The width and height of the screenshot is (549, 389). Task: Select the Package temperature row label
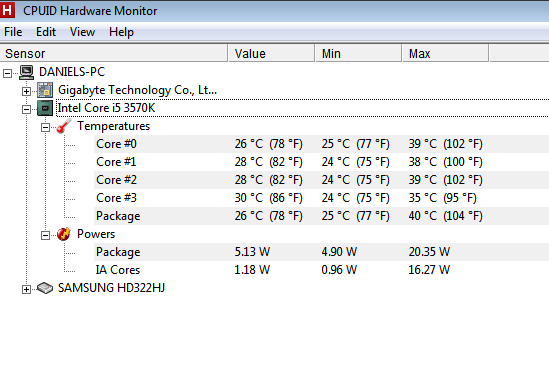pos(118,216)
